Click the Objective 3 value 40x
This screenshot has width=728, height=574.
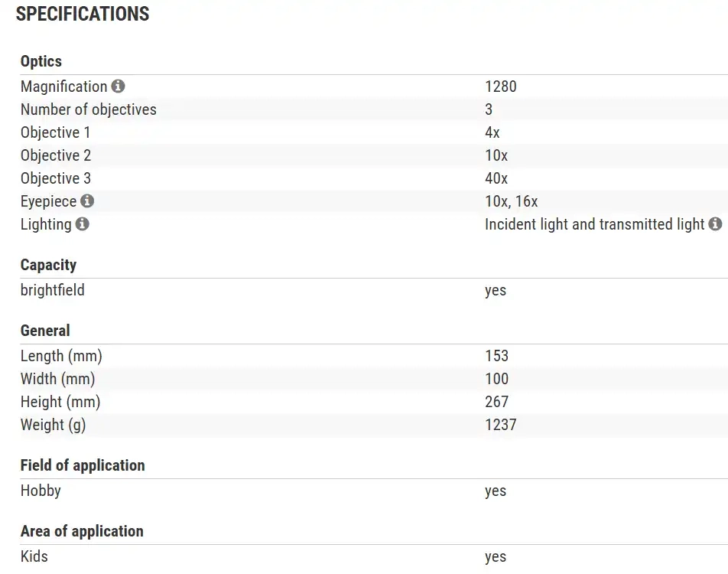coord(496,178)
